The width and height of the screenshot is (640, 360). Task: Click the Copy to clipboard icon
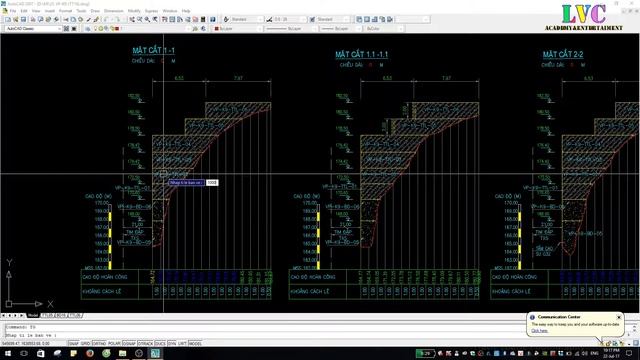click(73, 19)
